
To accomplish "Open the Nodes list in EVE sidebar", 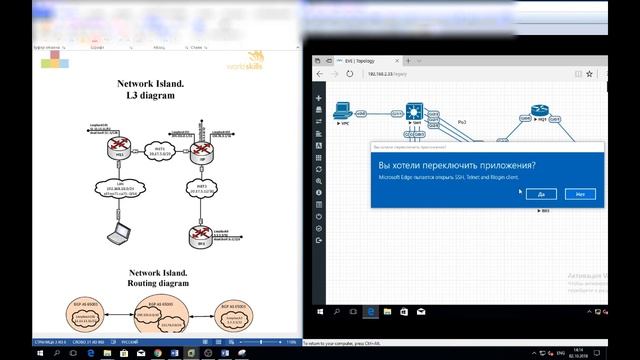I will pyautogui.click(x=319, y=110).
